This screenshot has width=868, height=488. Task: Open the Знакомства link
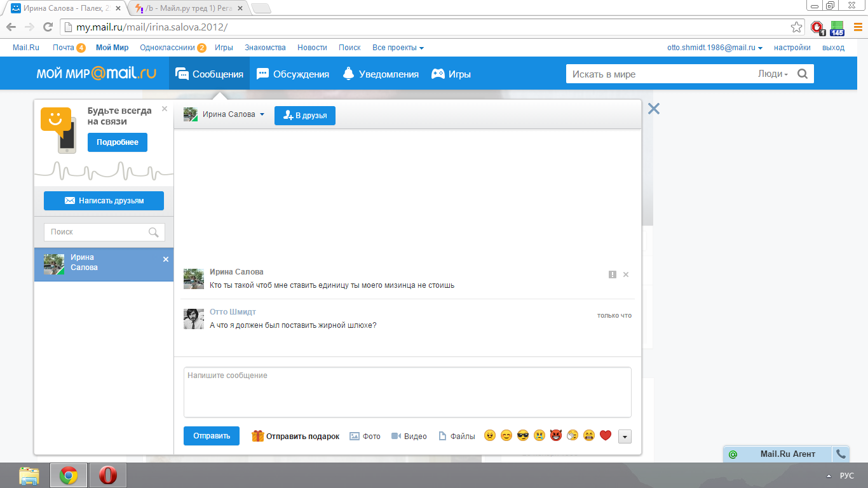pos(265,48)
